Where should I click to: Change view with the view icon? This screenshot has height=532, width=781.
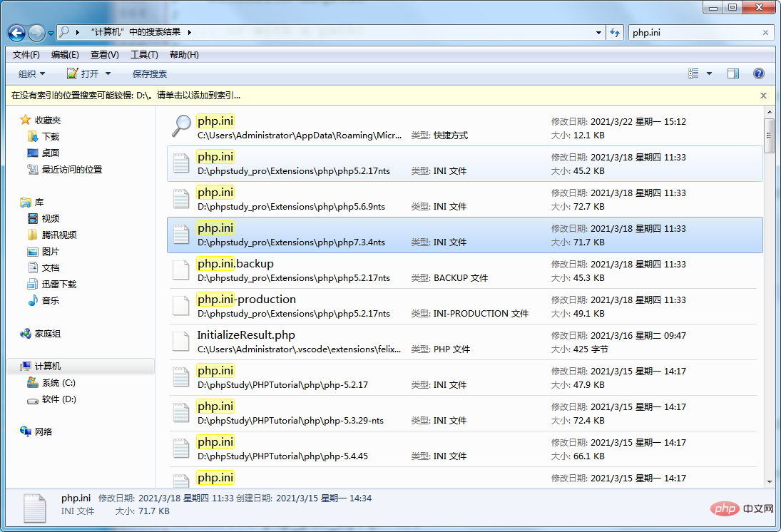[x=693, y=73]
